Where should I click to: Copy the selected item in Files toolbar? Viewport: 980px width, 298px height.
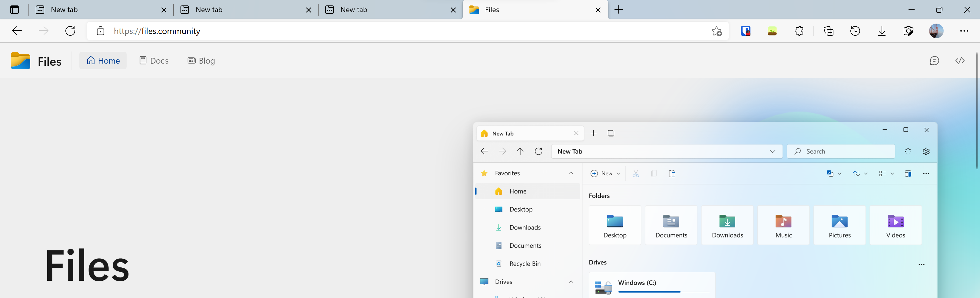[x=654, y=173]
